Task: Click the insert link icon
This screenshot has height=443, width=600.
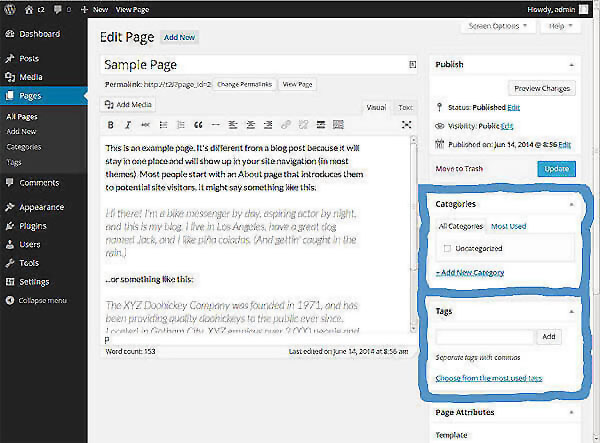Action: click(x=286, y=125)
